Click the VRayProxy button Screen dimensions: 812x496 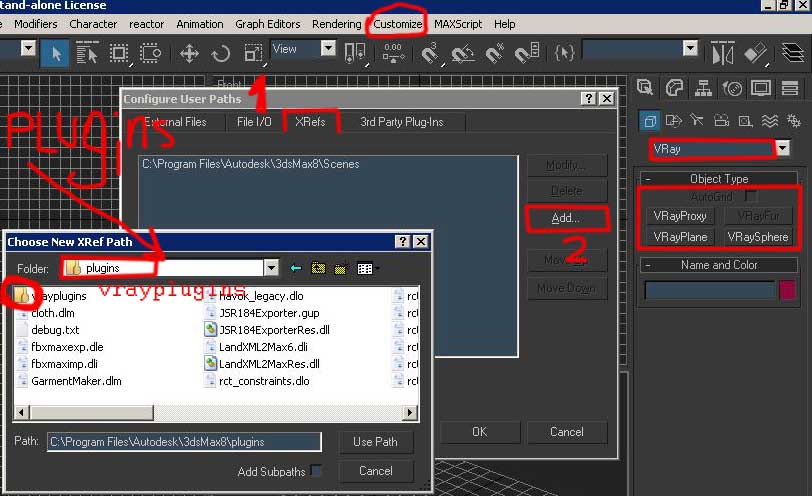pyautogui.click(x=680, y=216)
